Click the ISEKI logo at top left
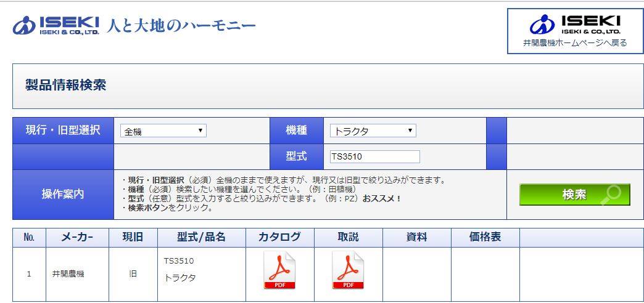The height and width of the screenshot is (303, 644). (56, 25)
